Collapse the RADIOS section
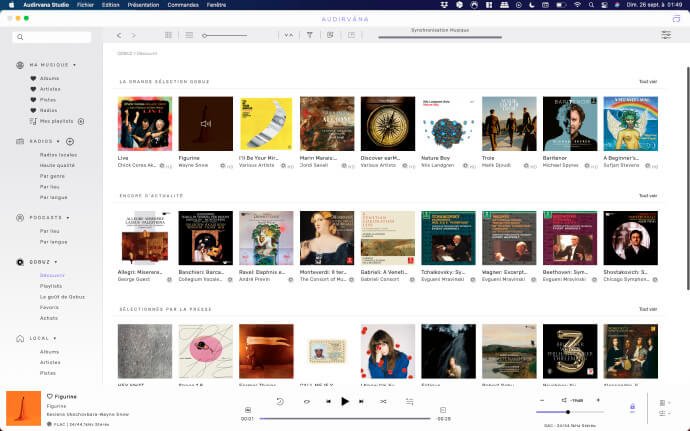Viewport: 690px width, 431px height. [58, 142]
